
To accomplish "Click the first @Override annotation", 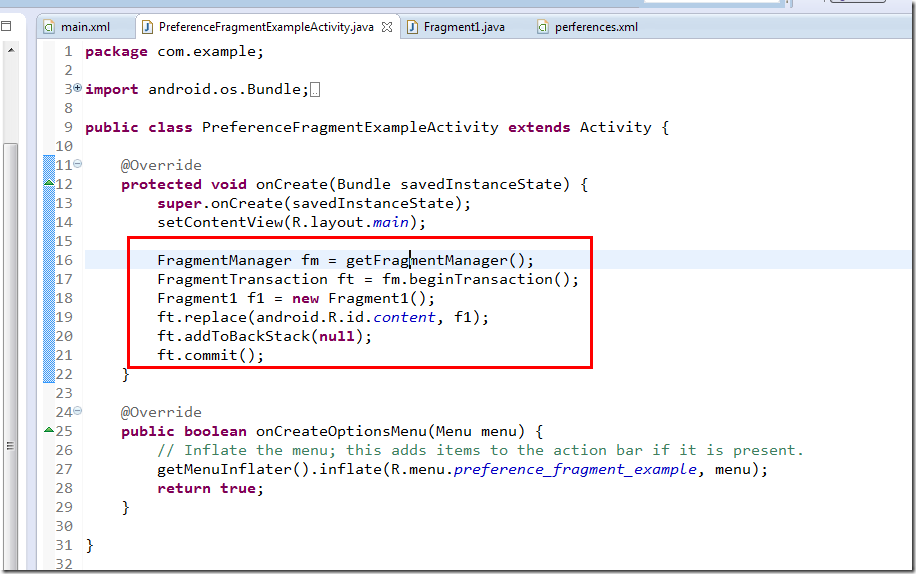I will pos(161,165).
